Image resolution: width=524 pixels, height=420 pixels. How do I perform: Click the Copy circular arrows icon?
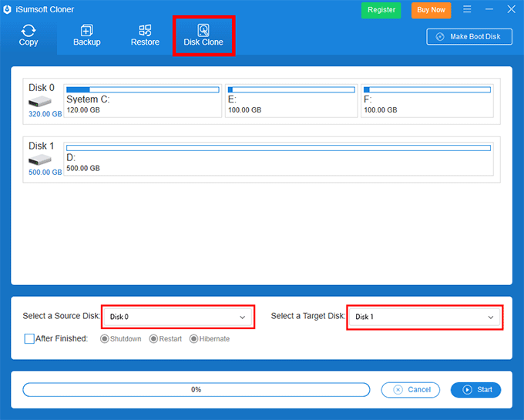click(29, 30)
